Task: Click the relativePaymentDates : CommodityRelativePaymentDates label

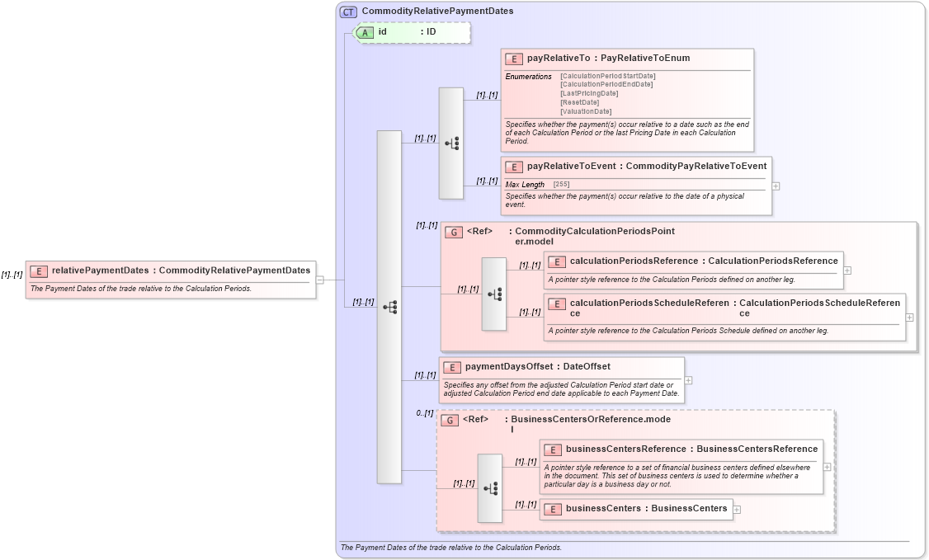Action: (x=182, y=271)
